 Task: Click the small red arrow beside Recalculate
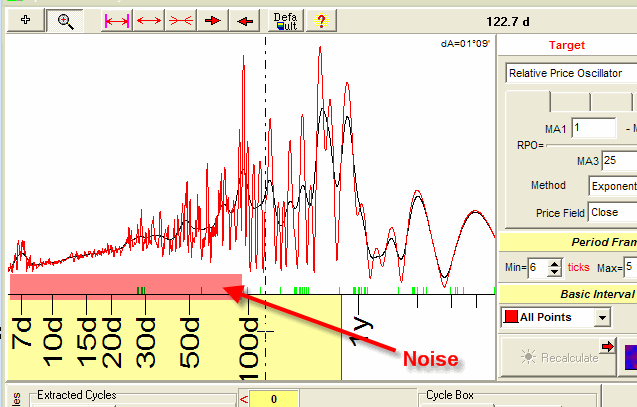point(607,346)
